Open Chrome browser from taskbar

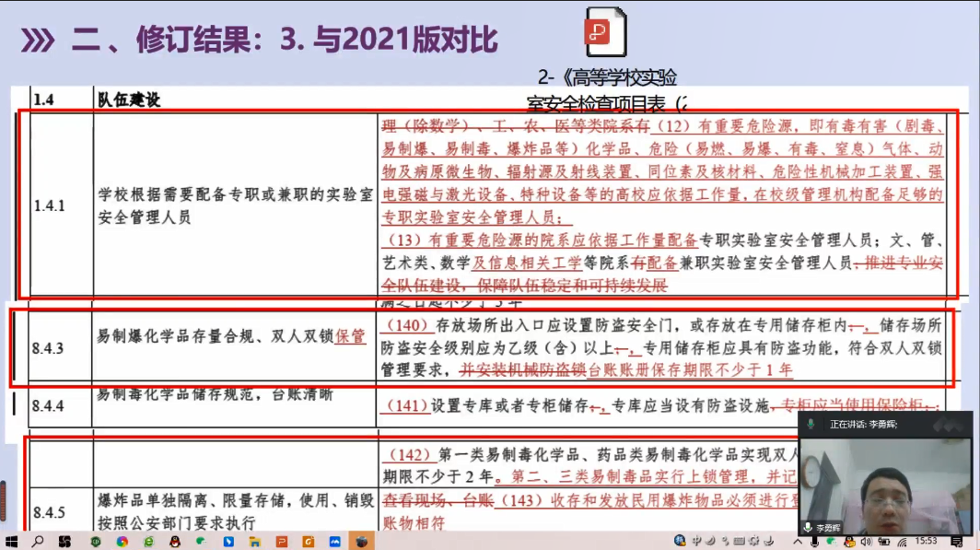coord(122,542)
